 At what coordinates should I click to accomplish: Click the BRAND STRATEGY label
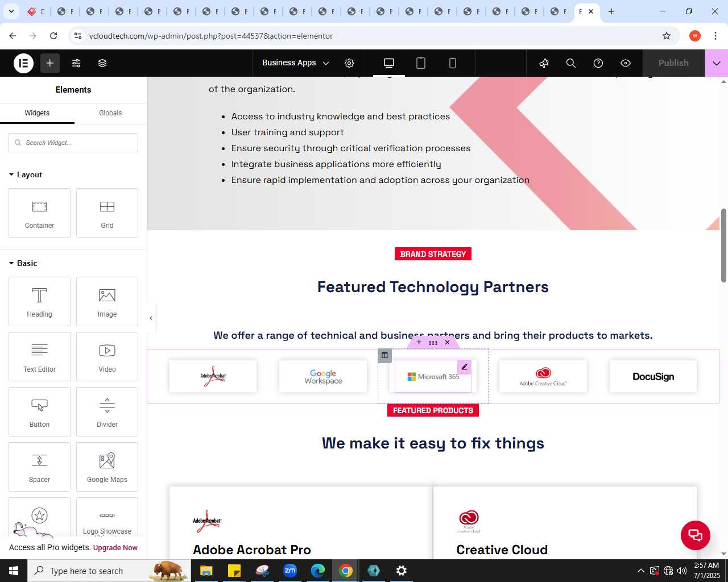point(433,254)
